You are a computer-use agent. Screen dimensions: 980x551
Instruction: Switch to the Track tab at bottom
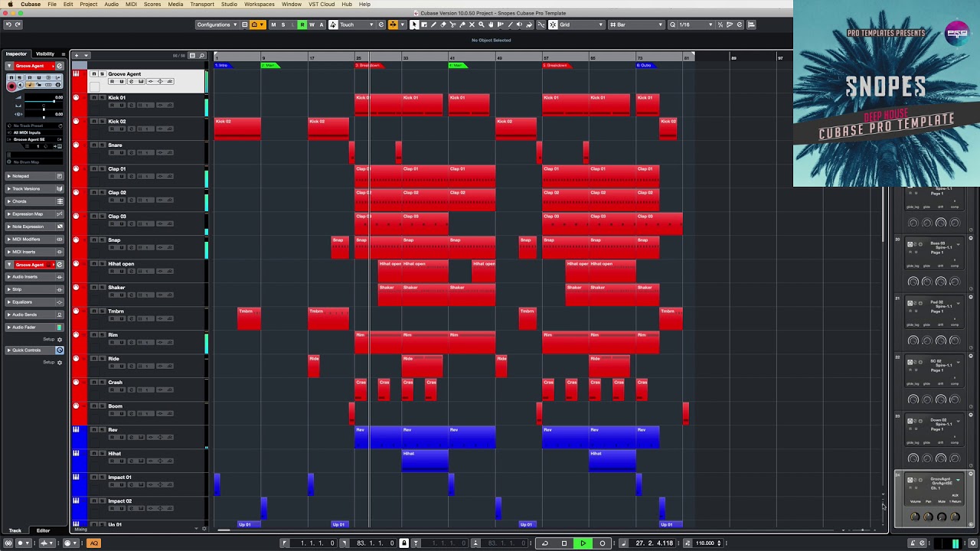pyautogui.click(x=15, y=530)
